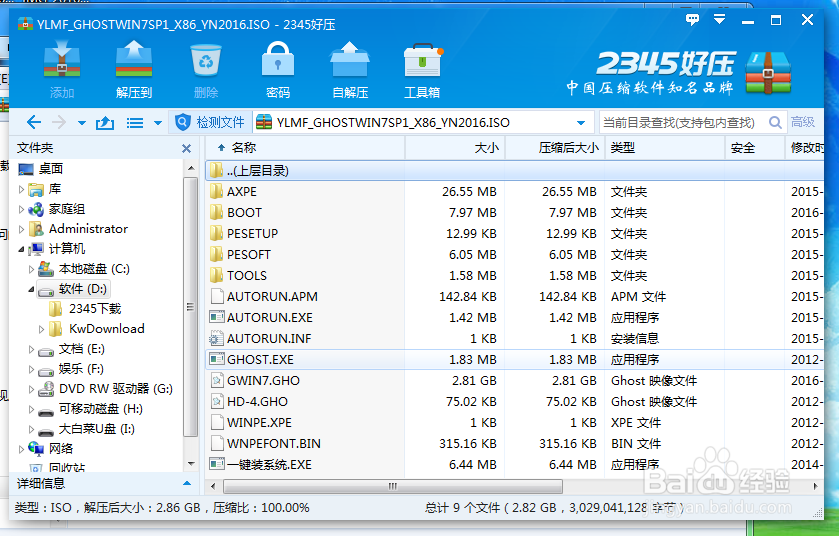Select the GHOST.EXE application icon
The width and height of the screenshot is (839, 536).
pyautogui.click(x=216, y=359)
